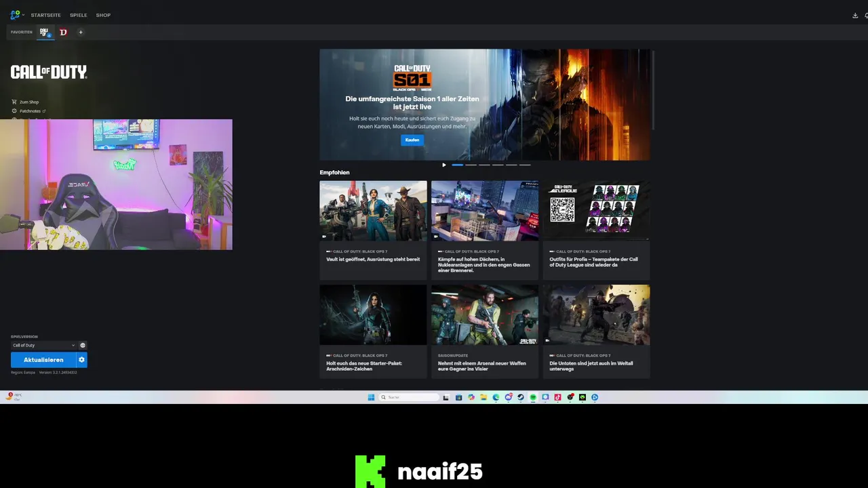
Task: Expand the Spielversion Call of Duty dropdown
Action: click(x=43, y=345)
